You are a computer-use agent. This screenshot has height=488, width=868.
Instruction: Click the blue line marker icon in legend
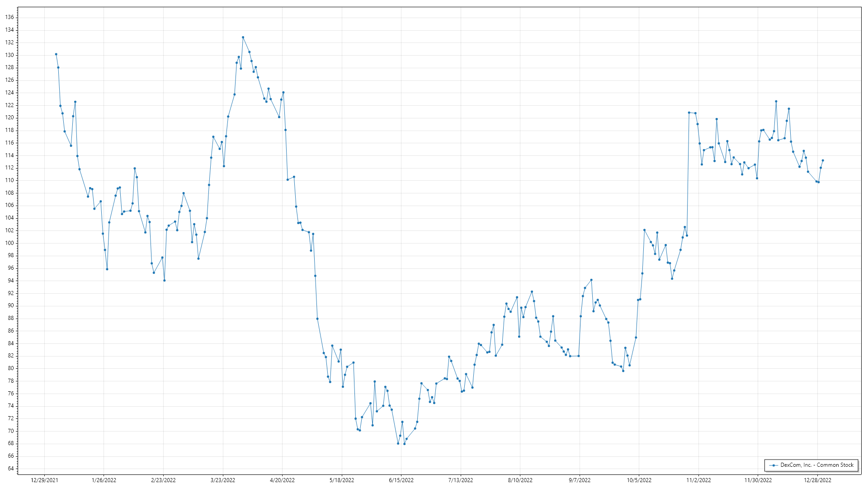tap(774, 465)
